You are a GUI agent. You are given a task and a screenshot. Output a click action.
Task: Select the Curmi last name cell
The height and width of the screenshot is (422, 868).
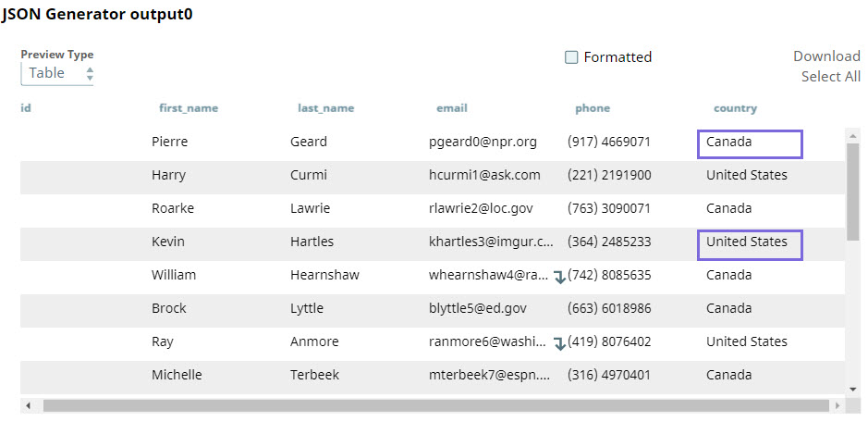tap(309, 175)
